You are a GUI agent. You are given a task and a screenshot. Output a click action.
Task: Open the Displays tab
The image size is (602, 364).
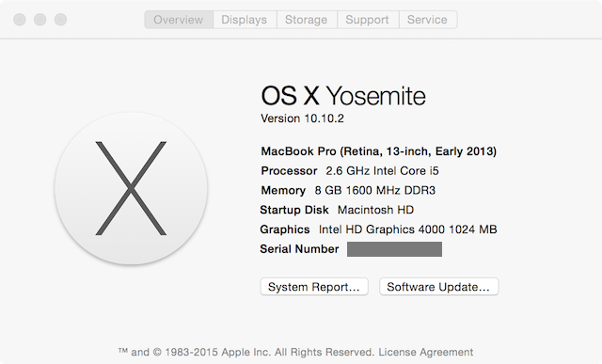(245, 20)
